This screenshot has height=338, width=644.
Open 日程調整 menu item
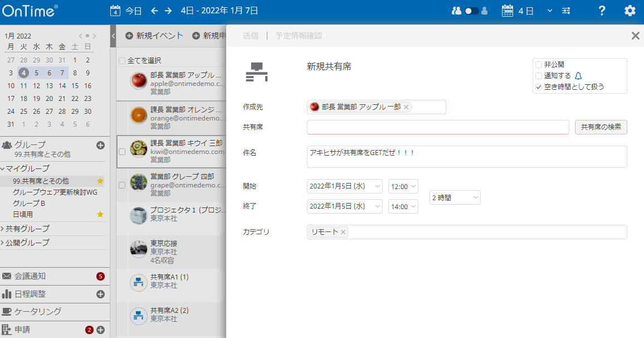[x=30, y=293]
